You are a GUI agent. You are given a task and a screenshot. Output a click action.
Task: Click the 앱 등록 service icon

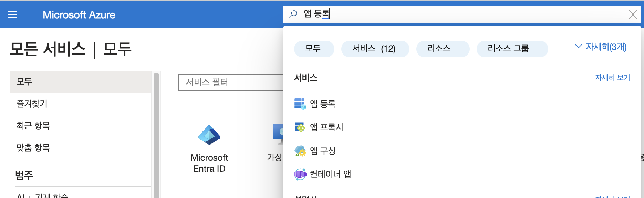(300, 104)
